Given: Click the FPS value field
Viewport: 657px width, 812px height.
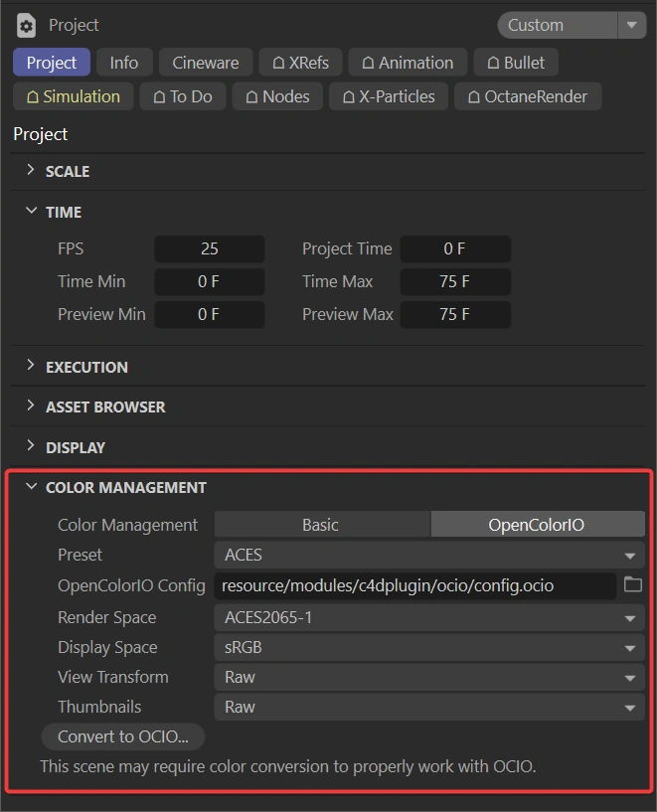Looking at the screenshot, I should pos(209,248).
